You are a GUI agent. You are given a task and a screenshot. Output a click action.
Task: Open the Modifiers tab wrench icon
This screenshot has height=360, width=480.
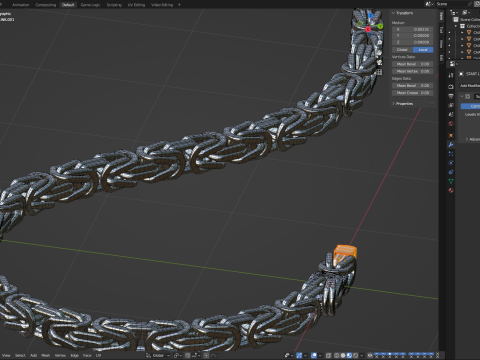click(451, 145)
